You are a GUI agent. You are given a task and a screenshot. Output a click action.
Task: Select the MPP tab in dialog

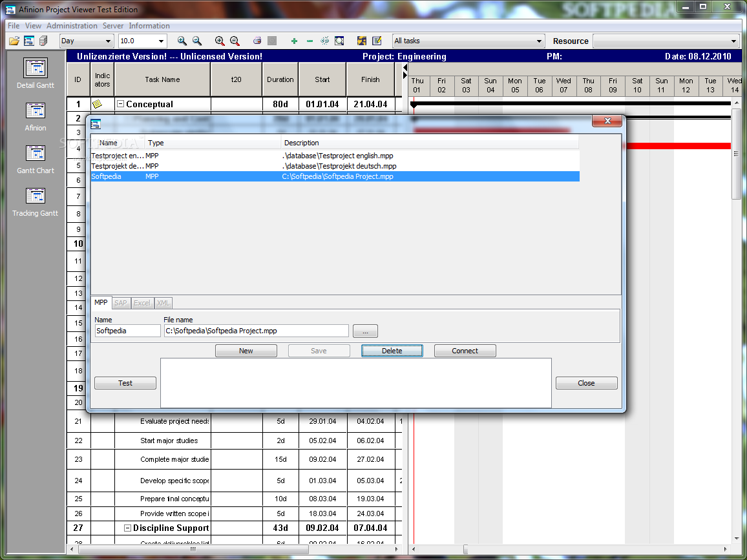coord(101,302)
